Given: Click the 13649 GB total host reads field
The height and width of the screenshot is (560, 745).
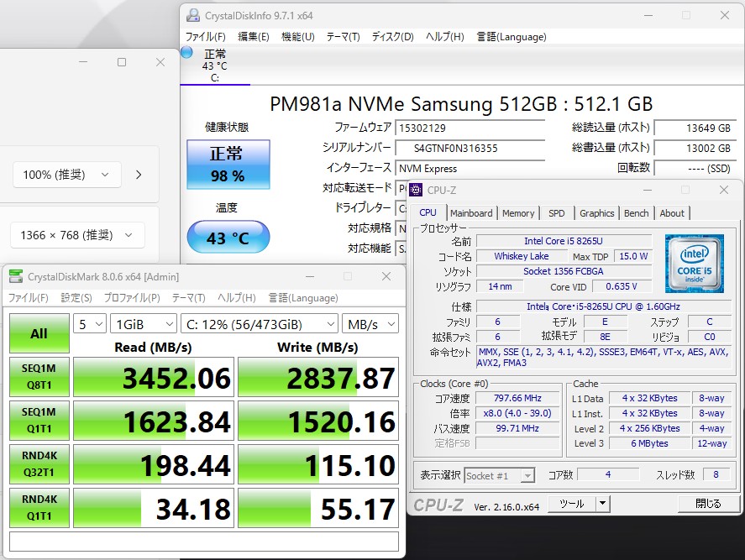Looking at the screenshot, I should click(695, 128).
